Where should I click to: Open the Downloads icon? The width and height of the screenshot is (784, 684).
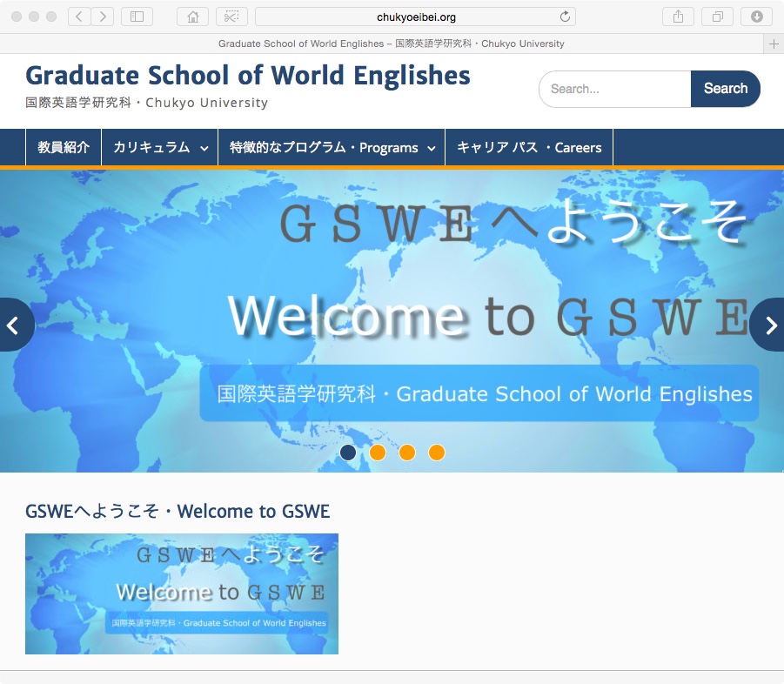(757, 17)
